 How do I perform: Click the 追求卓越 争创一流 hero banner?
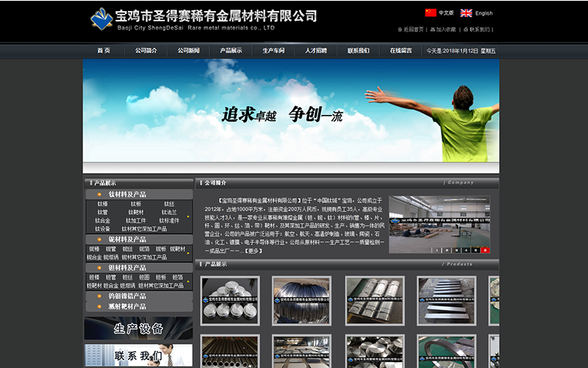click(291, 111)
